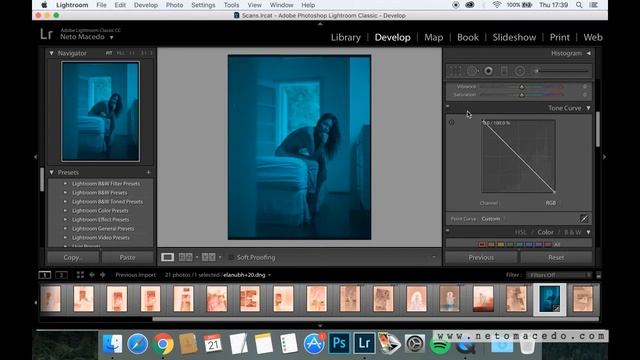
Task: Toggle the HSL Color panel on/off switch
Action: (x=448, y=231)
